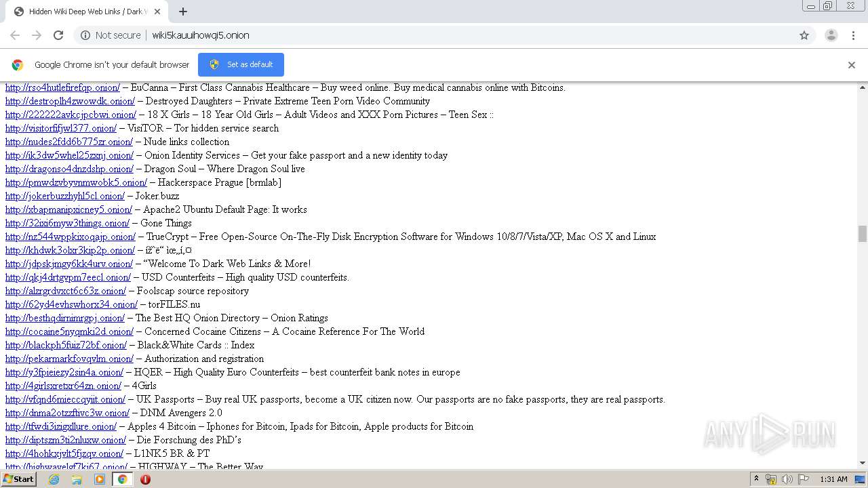
Task: Open the volume control tray icon
Action: [787, 479]
